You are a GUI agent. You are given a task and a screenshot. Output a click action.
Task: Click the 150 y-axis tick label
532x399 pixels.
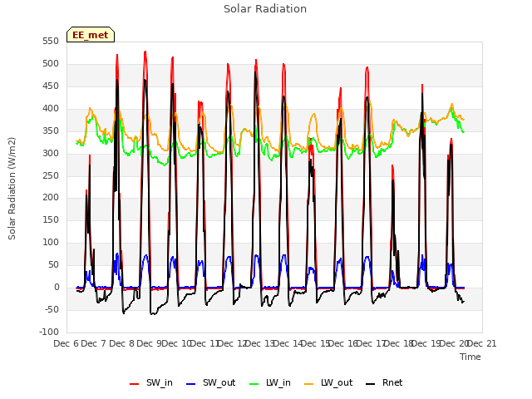pyautogui.click(x=51, y=219)
